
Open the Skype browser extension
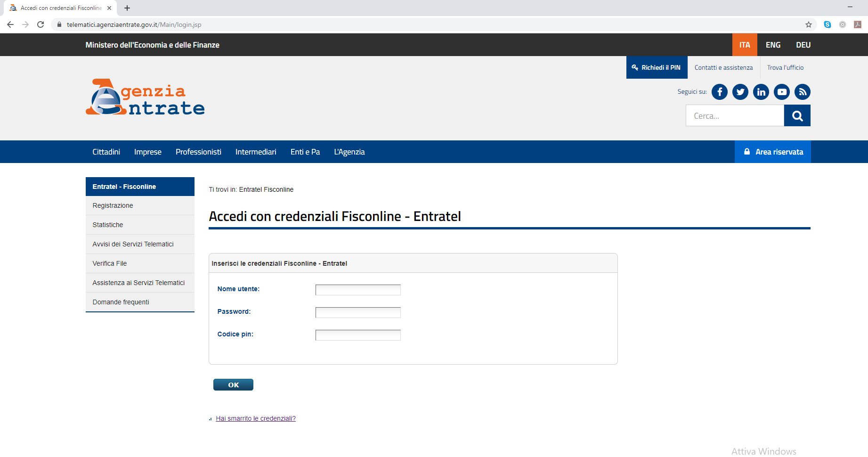(827, 24)
